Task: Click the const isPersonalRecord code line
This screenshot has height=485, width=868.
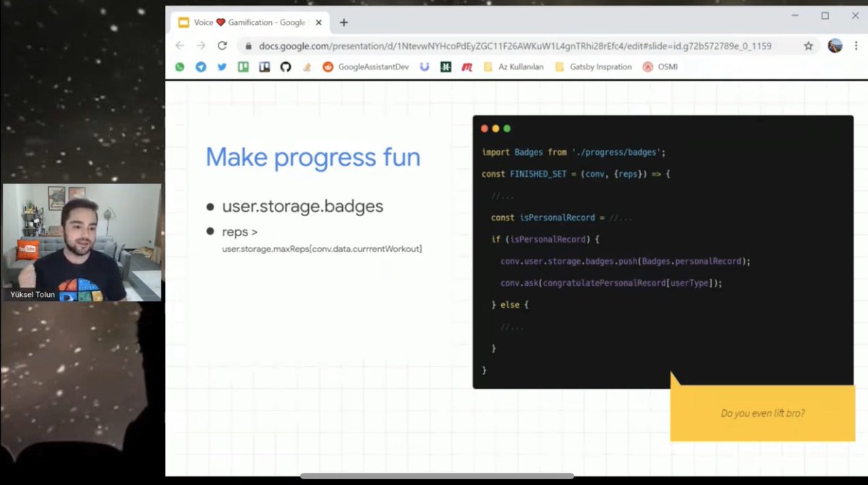Action: [x=562, y=218]
